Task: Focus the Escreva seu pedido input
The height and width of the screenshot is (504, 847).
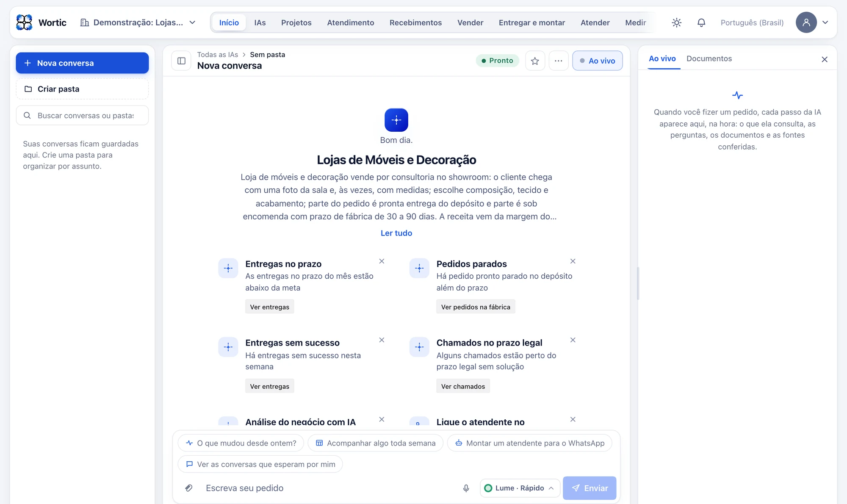Action: (329, 488)
